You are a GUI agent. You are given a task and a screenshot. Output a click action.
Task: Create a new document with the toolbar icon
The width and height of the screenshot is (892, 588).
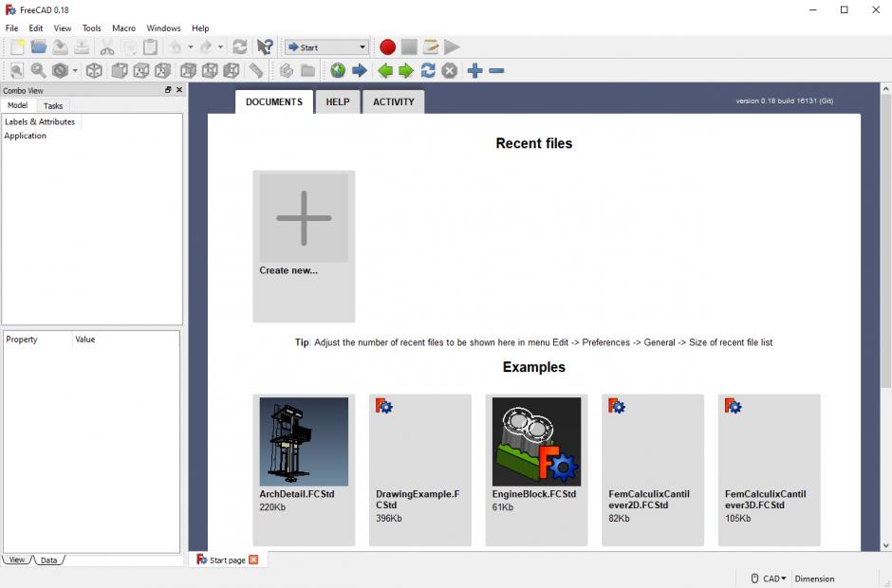tap(17, 46)
